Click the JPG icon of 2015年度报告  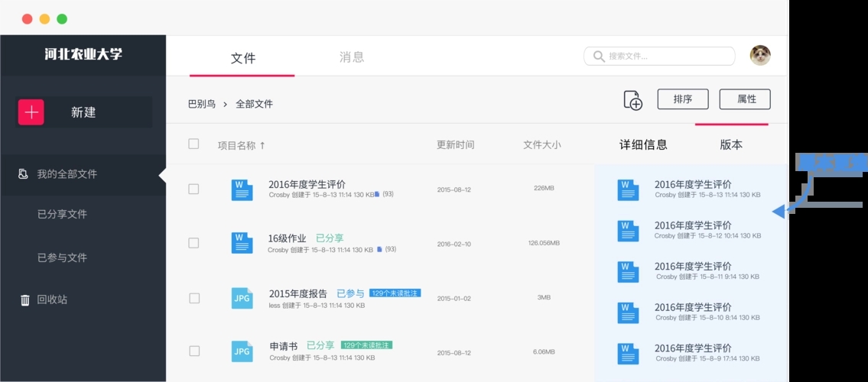coord(242,298)
